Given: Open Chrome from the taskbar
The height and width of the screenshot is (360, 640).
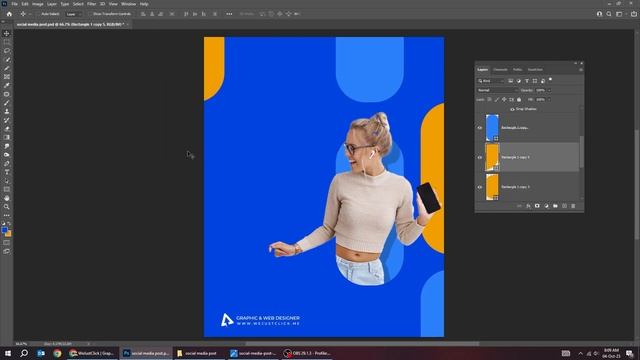Looking at the screenshot, I should click(x=58, y=353).
